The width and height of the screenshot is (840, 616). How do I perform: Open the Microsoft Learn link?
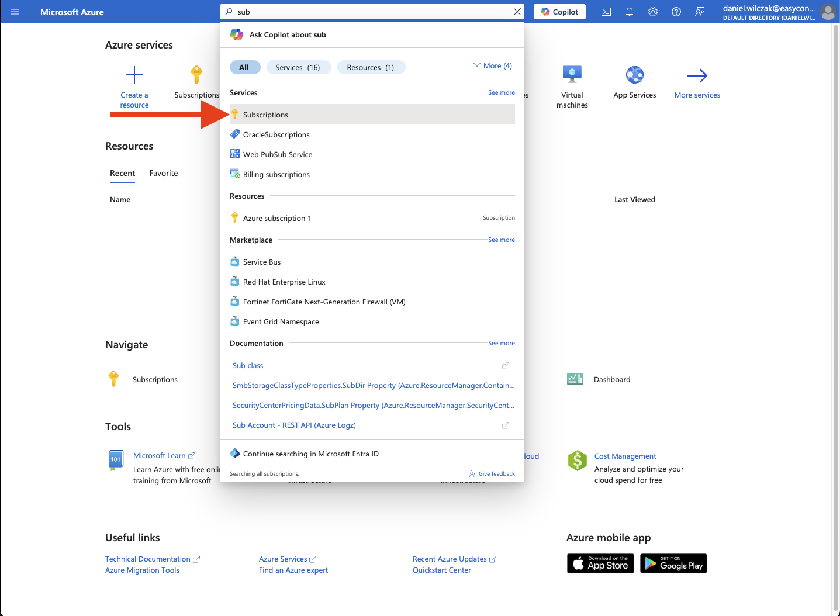(x=160, y=455)
